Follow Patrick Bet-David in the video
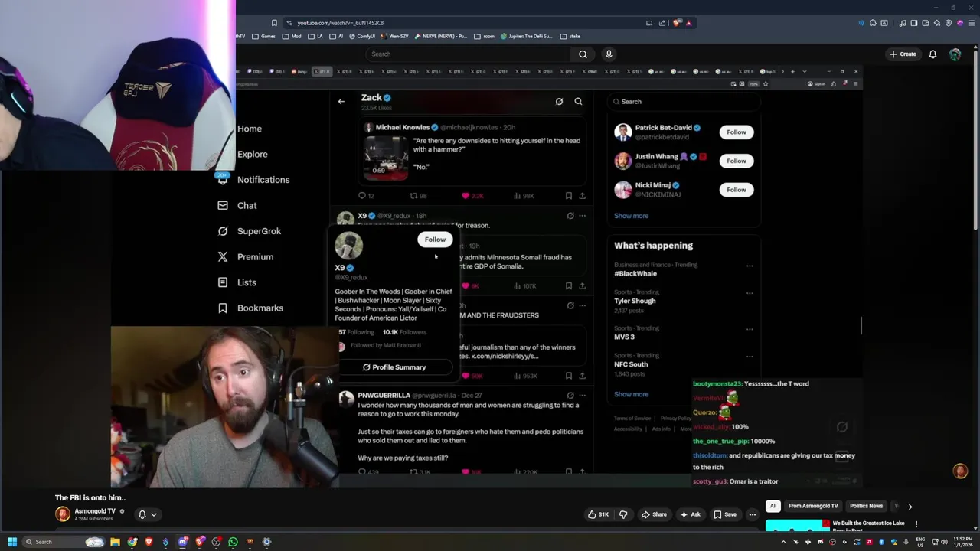 point(737,132)
